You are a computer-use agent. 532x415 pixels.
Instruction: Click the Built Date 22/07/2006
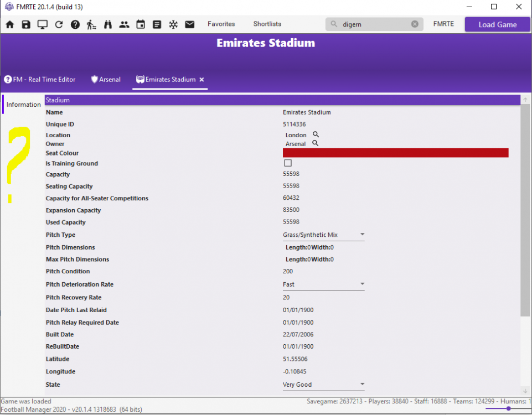click(298, 334)
